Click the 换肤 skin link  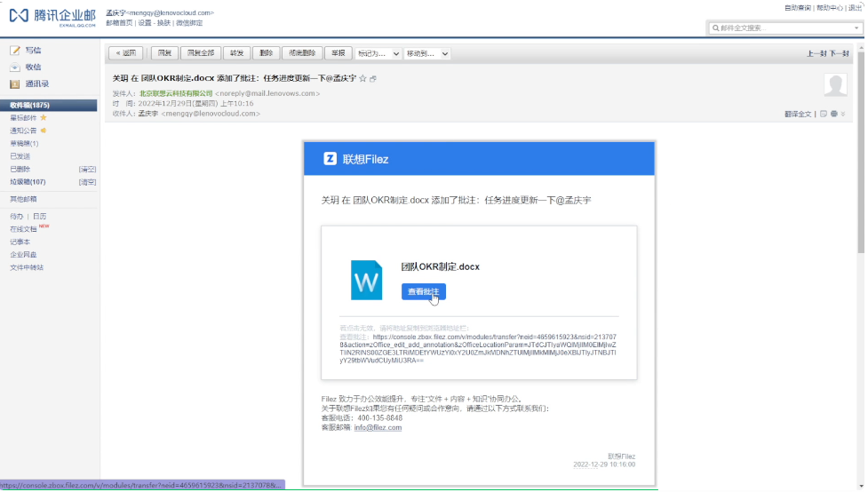pyautogui.click(x=164, y=23)
